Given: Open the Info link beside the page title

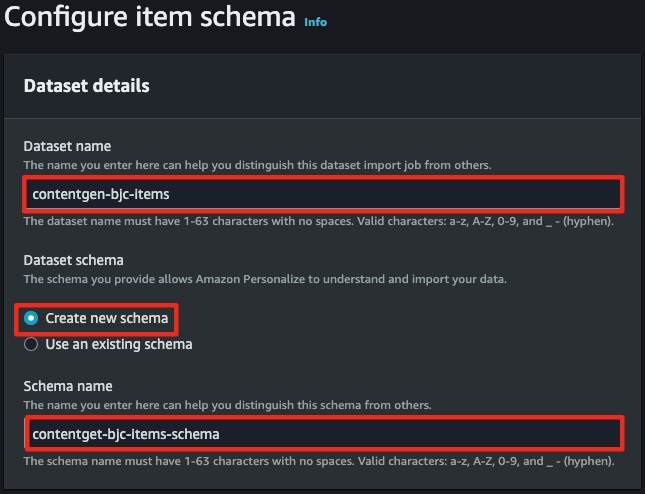Looking at the screenshot, I should point(316,22).
